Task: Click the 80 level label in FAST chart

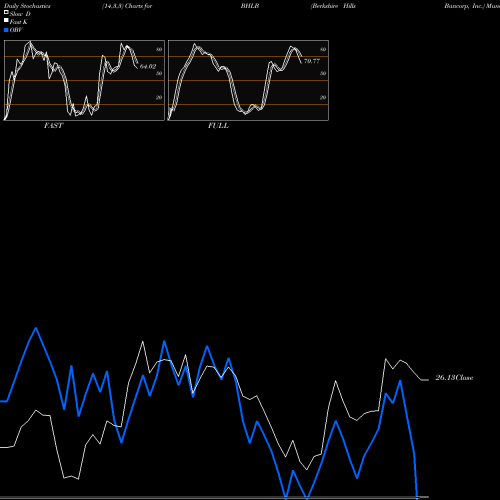Action: pyautogui.click(x=159, y=49)
